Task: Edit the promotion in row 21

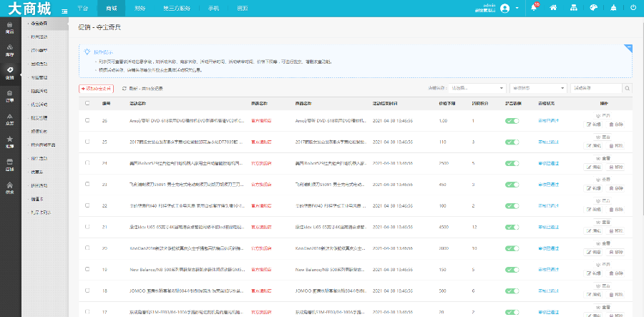Action: pos(593,230)
